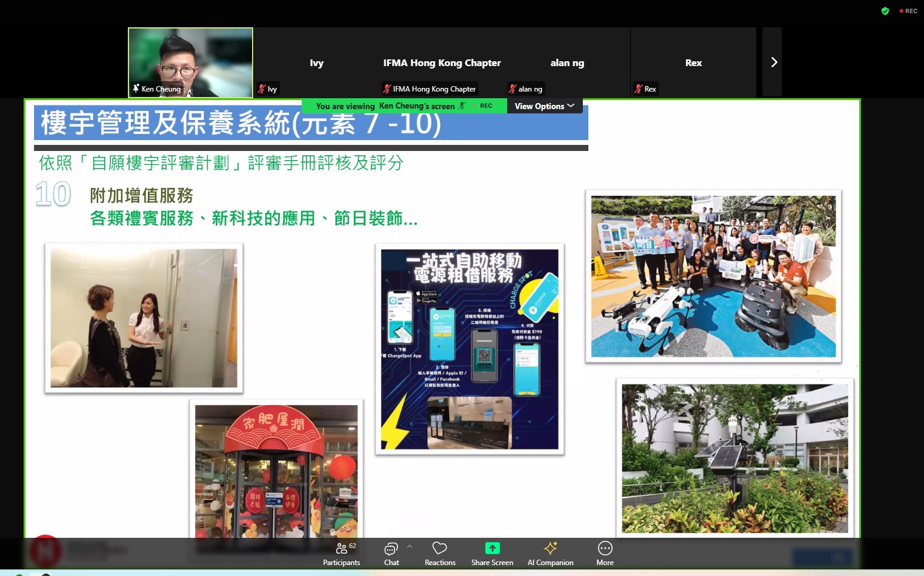
Task: Click the participant count badge showing 62
Action: tap(352, 546)
